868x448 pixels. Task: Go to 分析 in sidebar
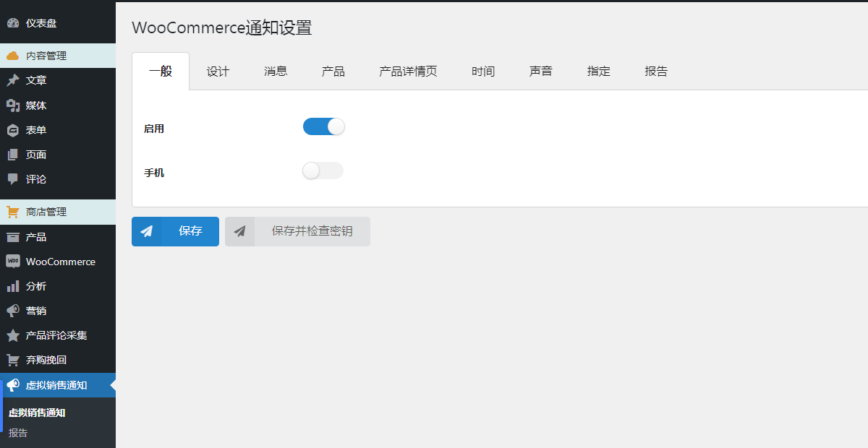(x=58, y=286)
